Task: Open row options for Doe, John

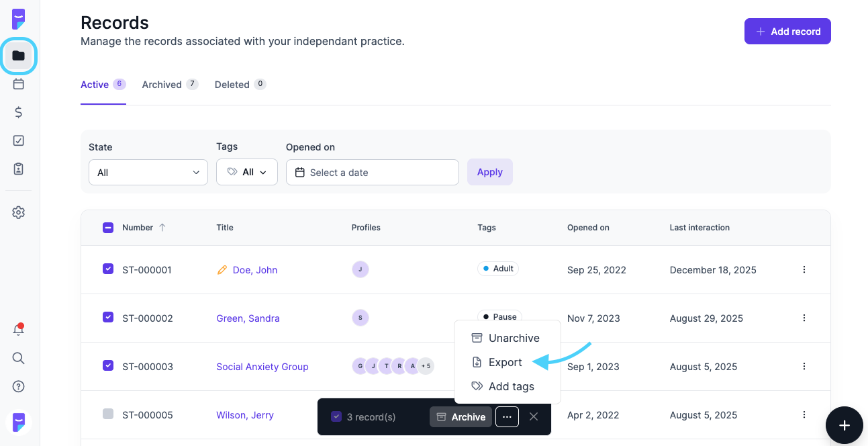Action: click(804, 269)
